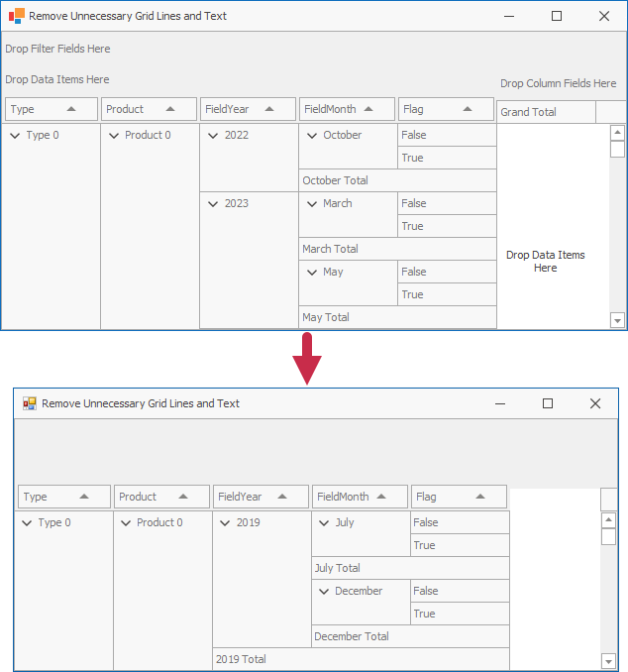Collapse Product 0 in top window
Viewport: 628px width, 672px height.
click(114, 136)
